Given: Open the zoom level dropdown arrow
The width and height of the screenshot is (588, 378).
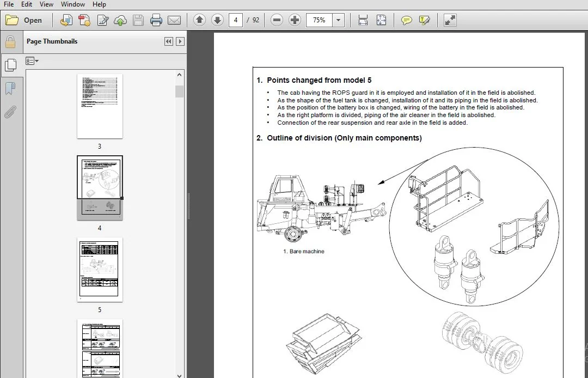Looking at the screenshot, I should (x=338, y=20).
